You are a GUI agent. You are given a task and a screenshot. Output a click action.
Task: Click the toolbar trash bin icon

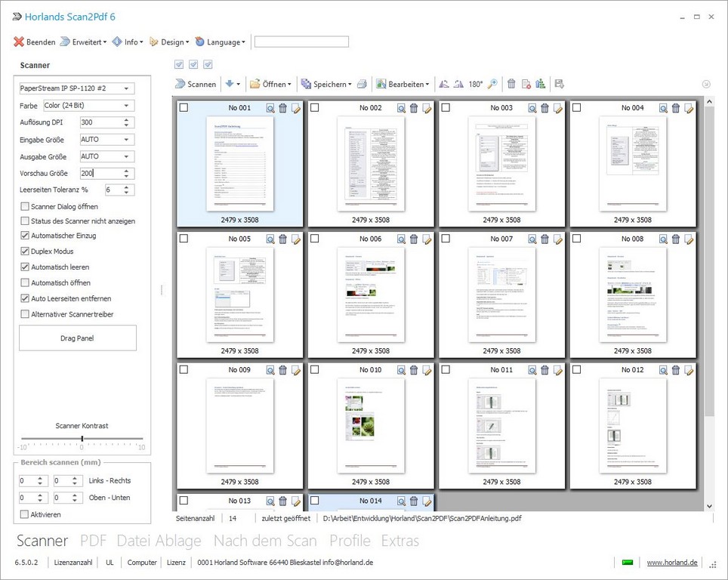pyautogui.click(x=511, y=84)
